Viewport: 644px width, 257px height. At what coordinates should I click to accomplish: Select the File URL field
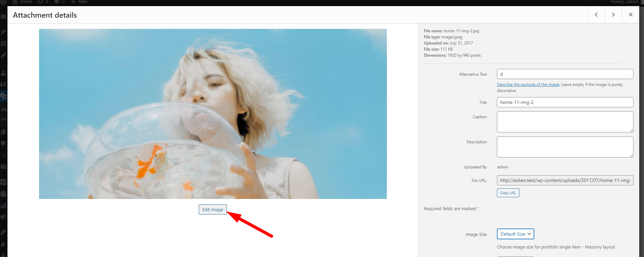[565, 180]
